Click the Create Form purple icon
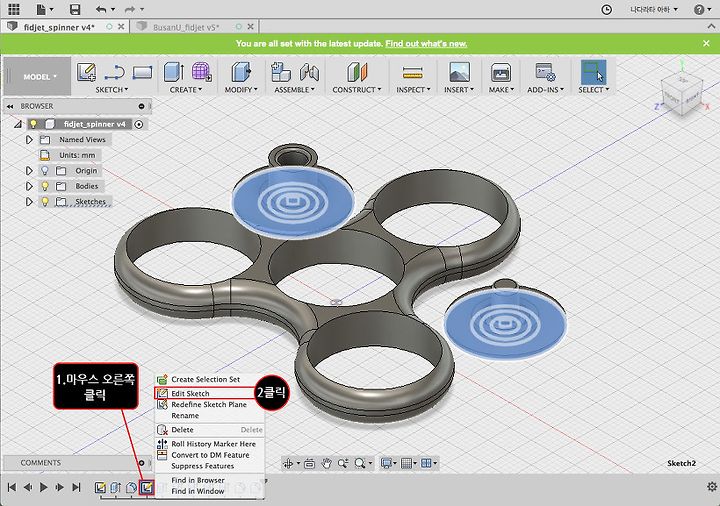720x506 pixels. pyautogui.click(x=201, y=72)
